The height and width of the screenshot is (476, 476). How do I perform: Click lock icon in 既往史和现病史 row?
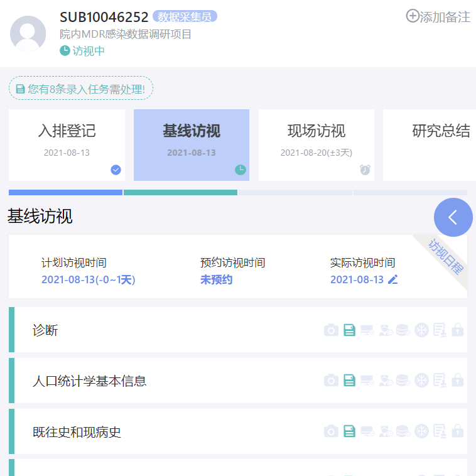tap(458, 431)
